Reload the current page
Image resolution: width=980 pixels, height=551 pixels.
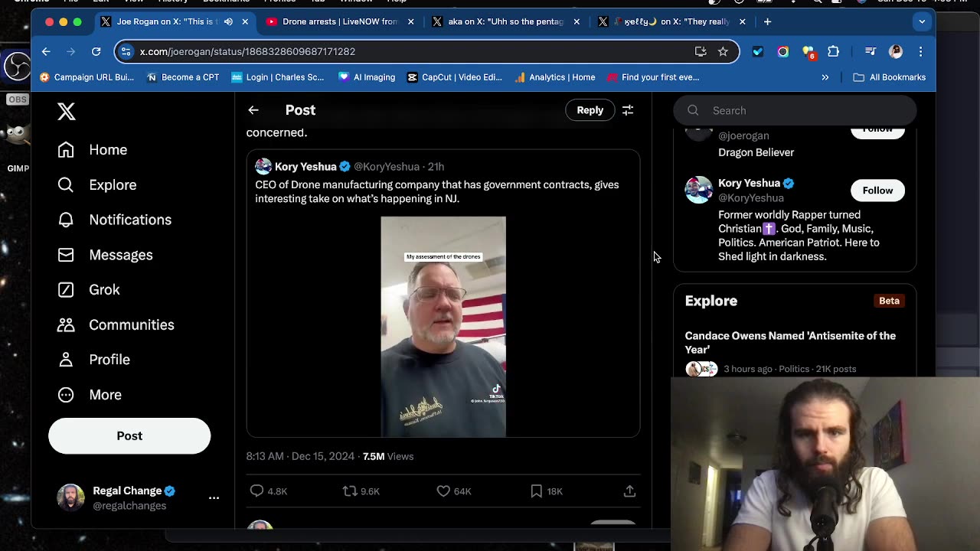pyautogui.click(x=96, y=51)
